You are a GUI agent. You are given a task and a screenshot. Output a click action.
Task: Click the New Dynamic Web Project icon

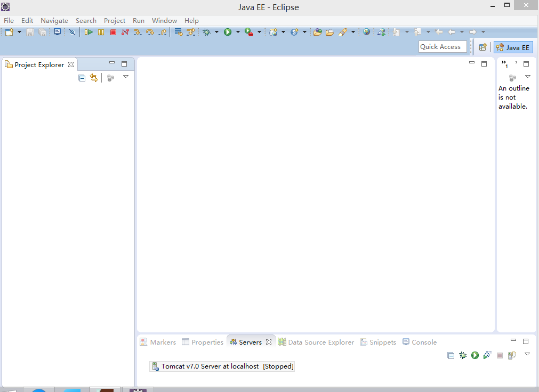point(273,32)
